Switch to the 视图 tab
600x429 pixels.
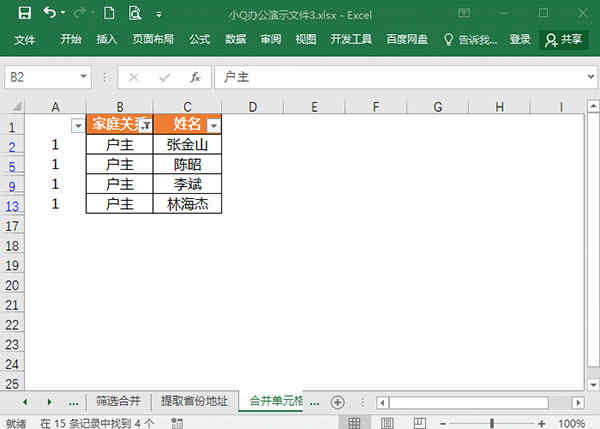(x=306, y=39)
